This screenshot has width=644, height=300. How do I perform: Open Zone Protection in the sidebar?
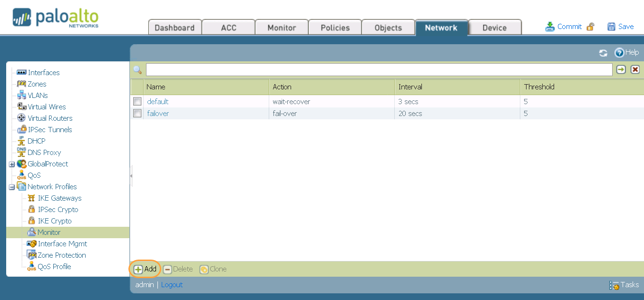[62, 255]
